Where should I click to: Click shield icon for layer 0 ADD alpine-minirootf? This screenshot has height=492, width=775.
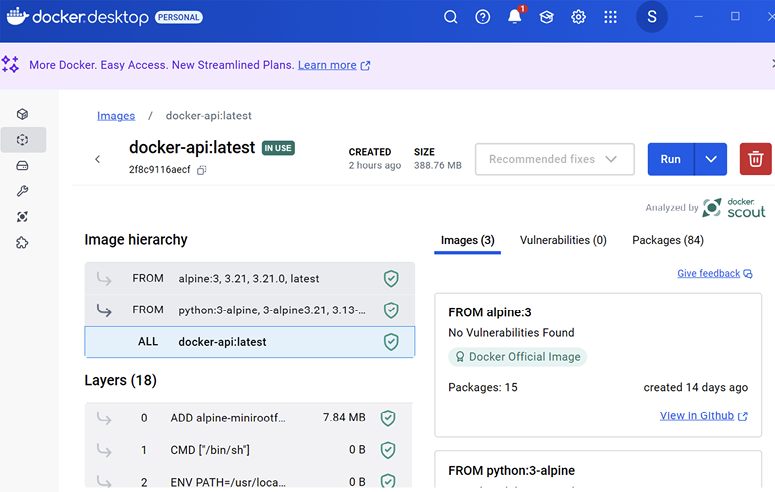(x=388, y=418)
